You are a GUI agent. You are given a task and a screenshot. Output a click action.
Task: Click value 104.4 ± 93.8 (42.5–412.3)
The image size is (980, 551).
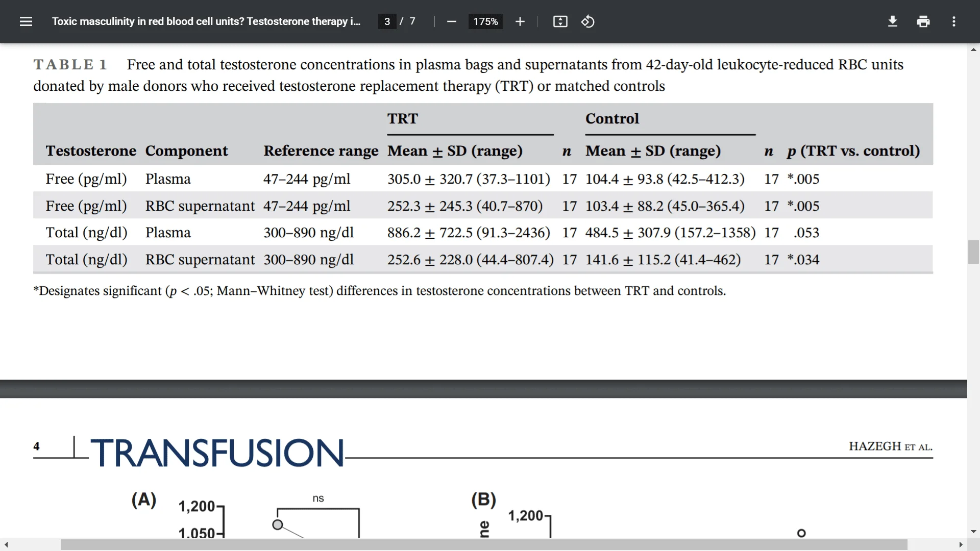point(665,179)
